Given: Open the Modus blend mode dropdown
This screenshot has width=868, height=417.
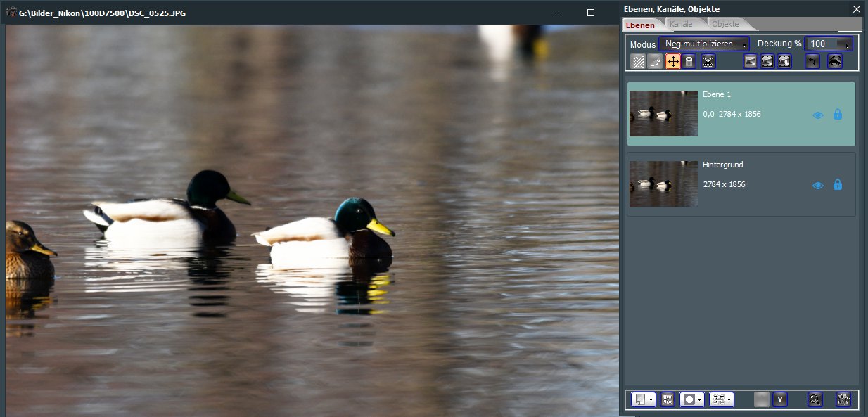Looking at the screenshot, I should tap(704, 44).
